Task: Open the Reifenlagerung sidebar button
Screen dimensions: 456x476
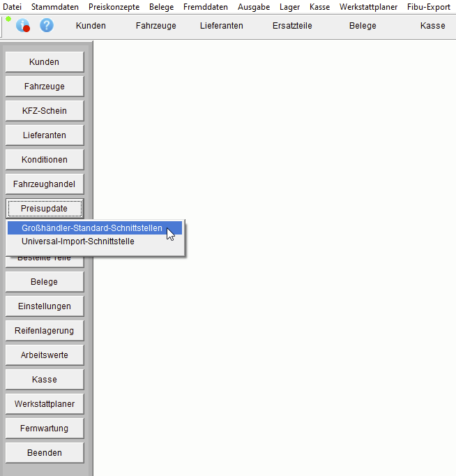Action: (x=45, y=331)
